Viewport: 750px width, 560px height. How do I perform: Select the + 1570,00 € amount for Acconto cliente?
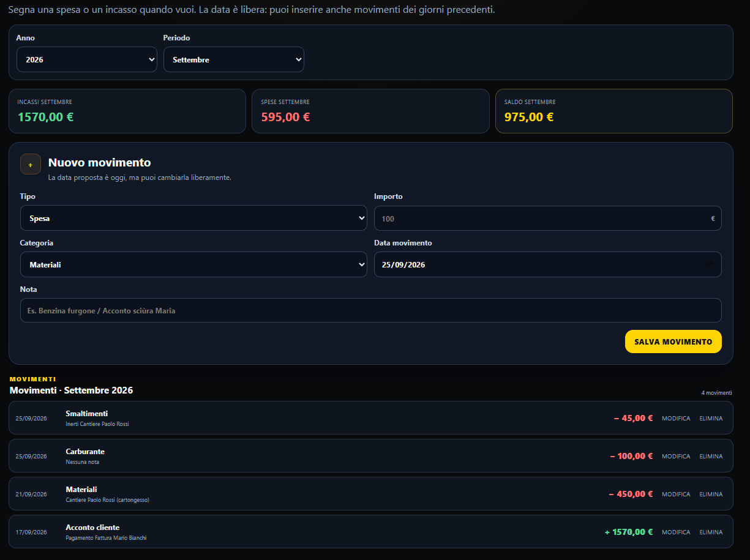click(629, 532)
